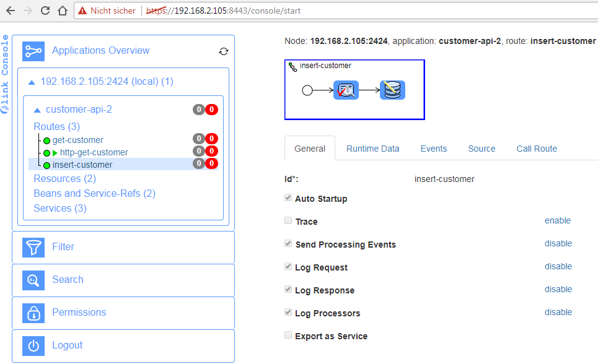Reload the browser page
Screen dimensions: 598x364
(45, 11)
